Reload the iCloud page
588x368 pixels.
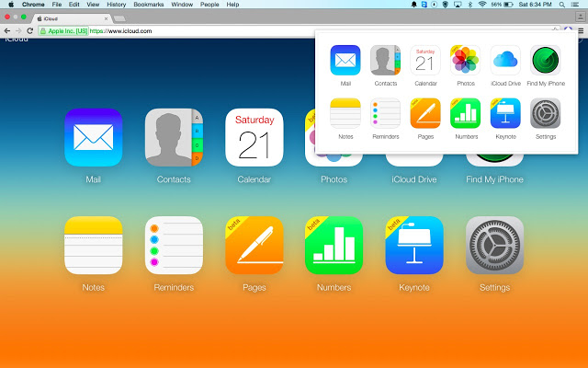[x=30, y=30]
